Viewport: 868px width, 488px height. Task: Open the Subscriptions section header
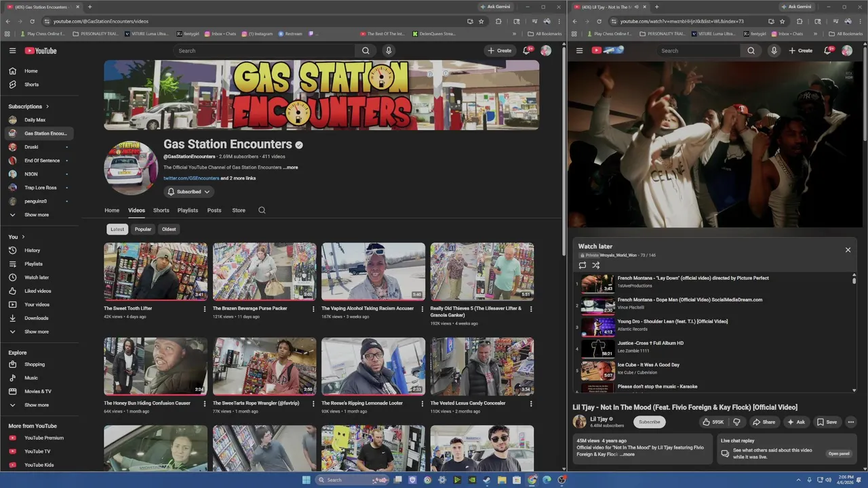click(28, 106)
